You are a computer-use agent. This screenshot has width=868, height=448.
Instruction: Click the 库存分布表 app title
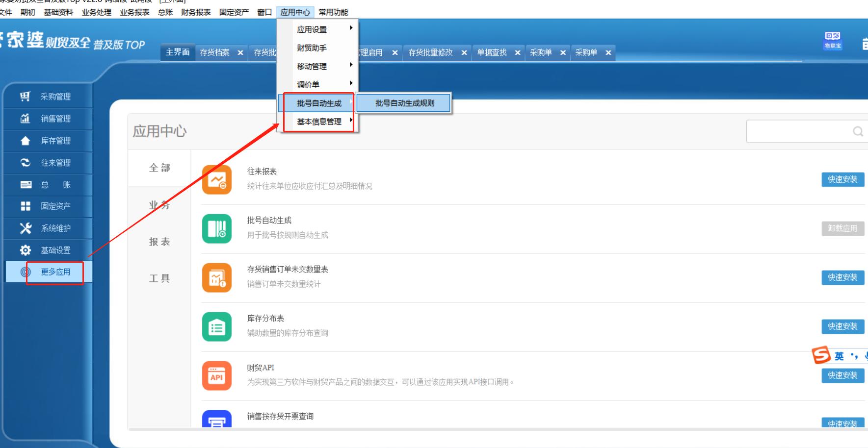pos(265,319)
